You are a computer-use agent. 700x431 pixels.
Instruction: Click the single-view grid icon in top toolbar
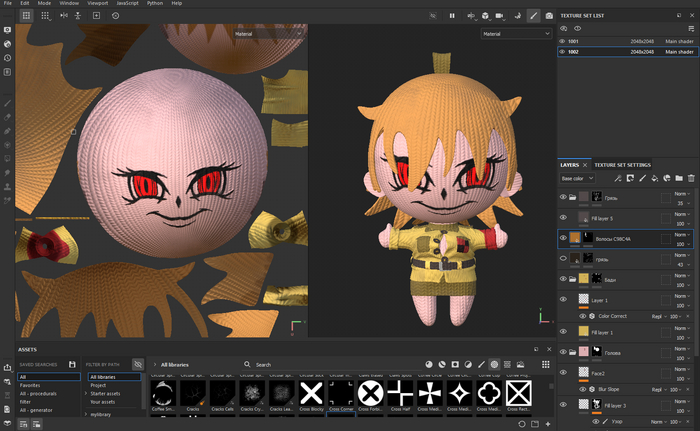26,16
